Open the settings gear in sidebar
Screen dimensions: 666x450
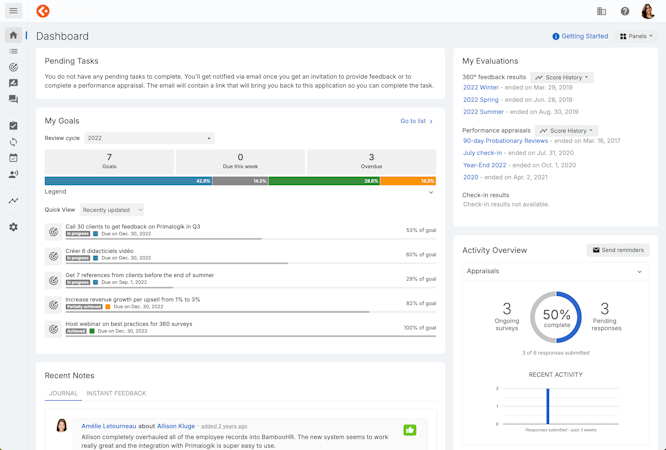tap(13, 227)
